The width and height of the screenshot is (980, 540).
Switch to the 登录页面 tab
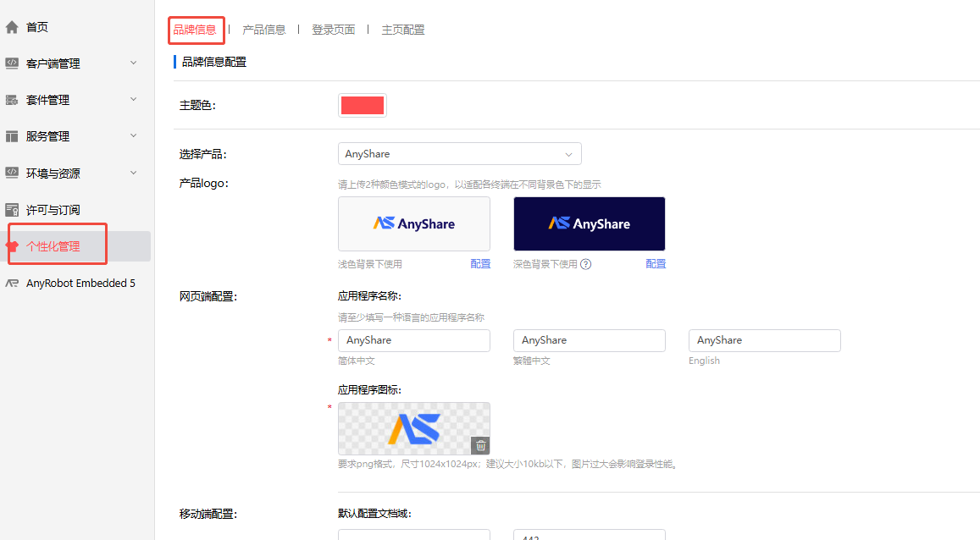pyautogui.click(x=333, y=30)
